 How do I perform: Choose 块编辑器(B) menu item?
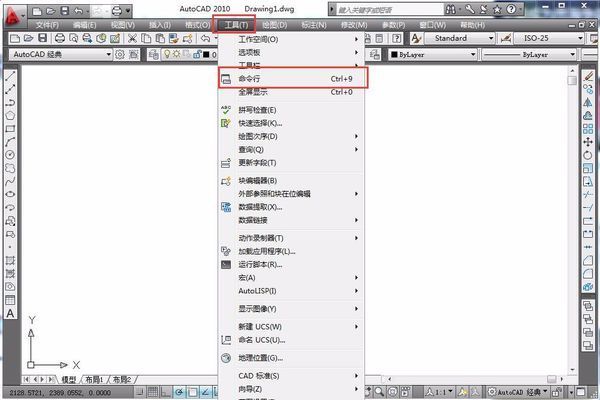pos(291,181)
